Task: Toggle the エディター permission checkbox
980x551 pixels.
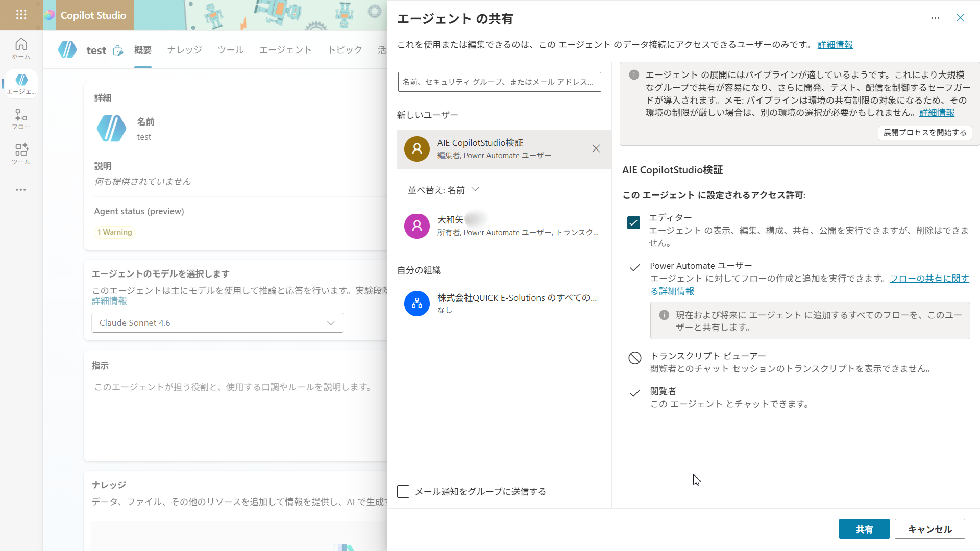Action: (x=633, y=223)
